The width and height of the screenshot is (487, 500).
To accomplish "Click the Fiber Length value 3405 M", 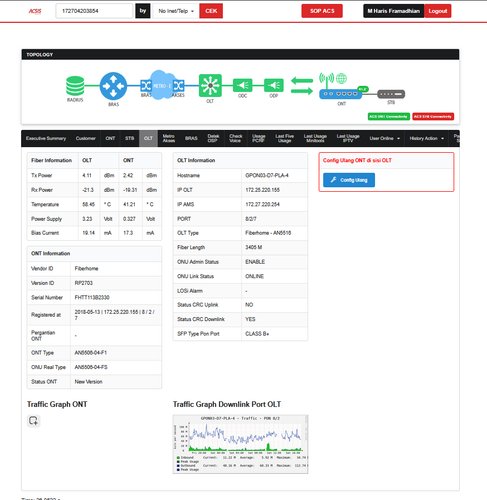I will [x=254, y=247].
